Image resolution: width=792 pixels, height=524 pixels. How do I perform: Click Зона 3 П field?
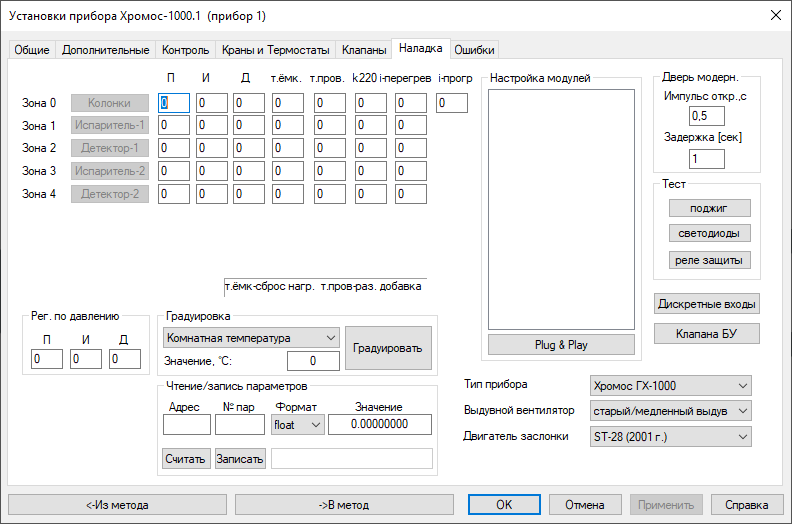click(174, 171)
